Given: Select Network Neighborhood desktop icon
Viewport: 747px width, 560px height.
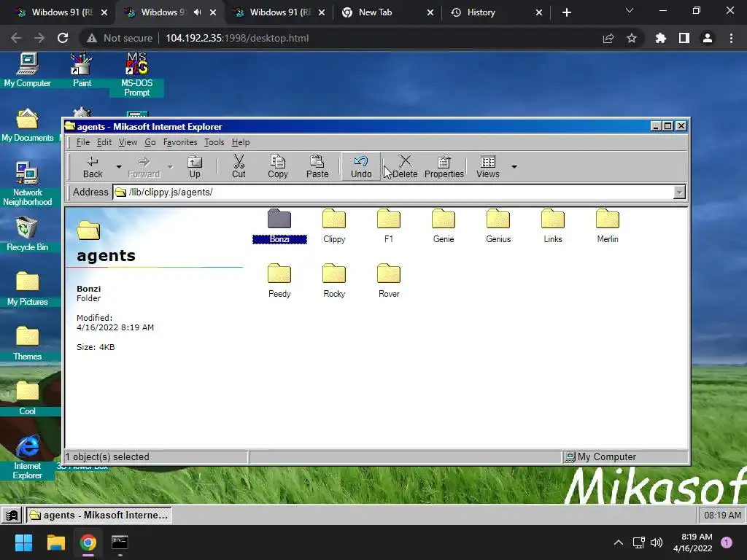Looking at the screenshot, I should pos(27,184).
